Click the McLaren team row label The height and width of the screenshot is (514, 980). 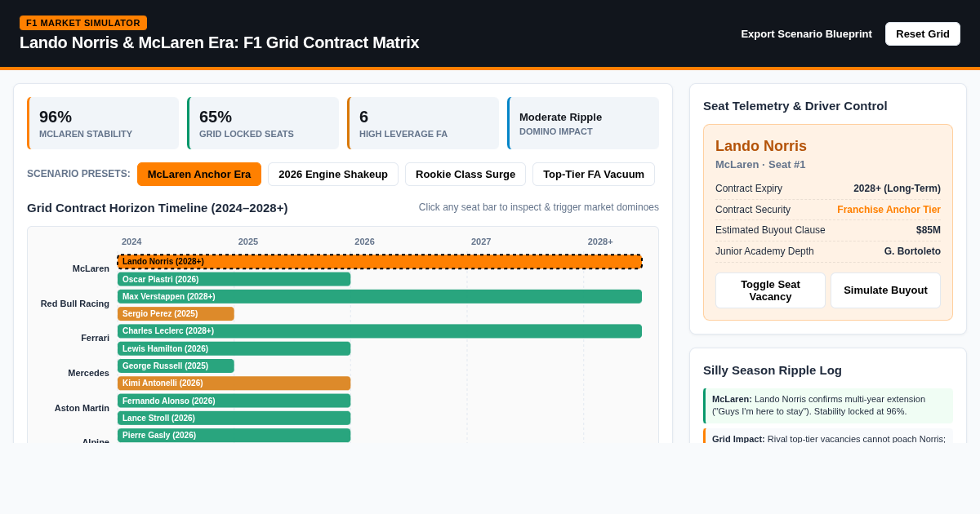91,268
